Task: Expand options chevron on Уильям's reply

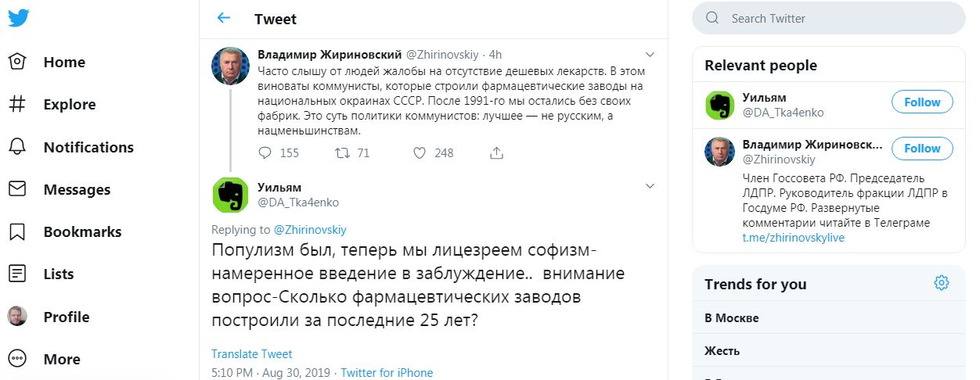Action: point(649,186)
